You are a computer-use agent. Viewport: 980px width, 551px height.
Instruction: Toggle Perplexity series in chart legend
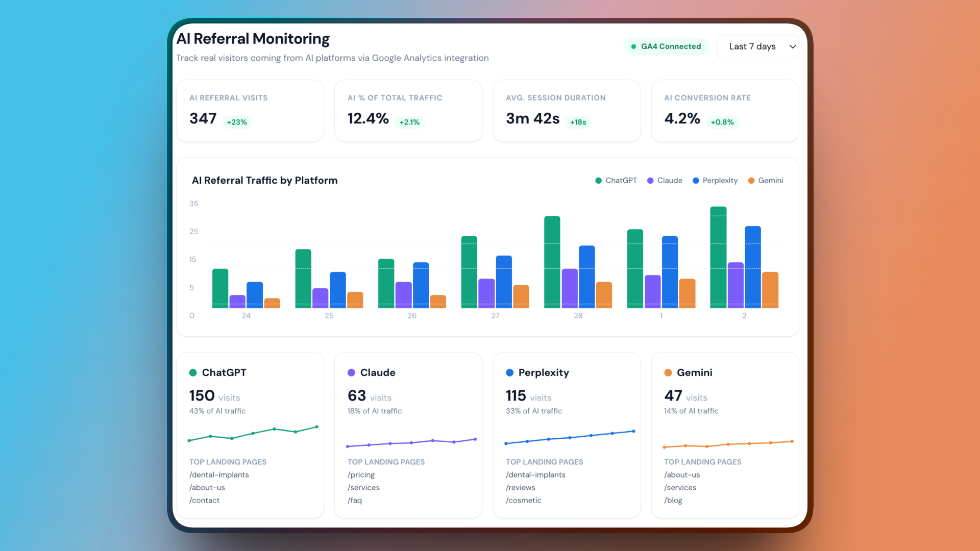pos(715,181)
